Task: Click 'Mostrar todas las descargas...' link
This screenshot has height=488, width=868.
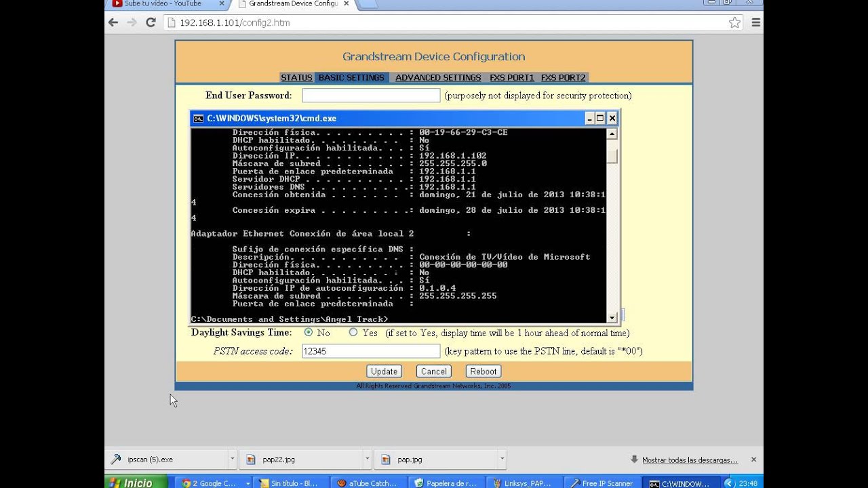Action: 690,460
